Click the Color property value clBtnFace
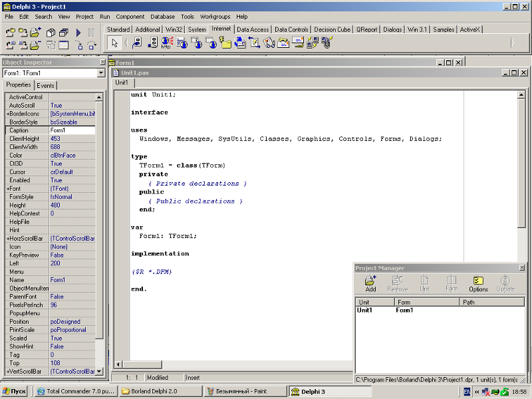Viewport: 532px width, 399px height. (72, 156)
